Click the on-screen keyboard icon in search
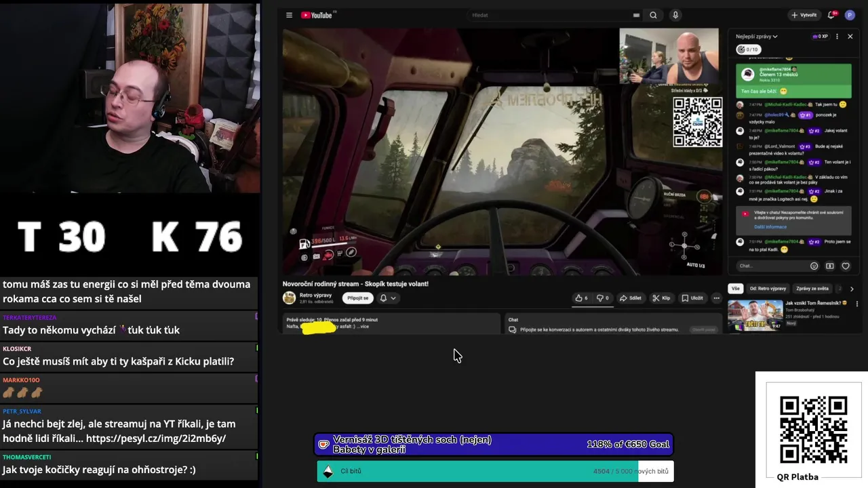The width and height of the screenshot is (868, 488). (x=636, y=15)
